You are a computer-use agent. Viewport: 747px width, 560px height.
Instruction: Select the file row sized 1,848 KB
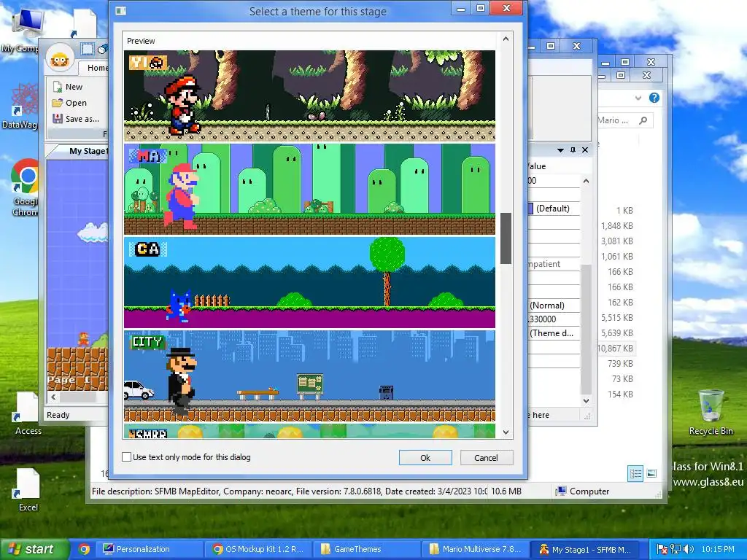[x=616, y=226]
